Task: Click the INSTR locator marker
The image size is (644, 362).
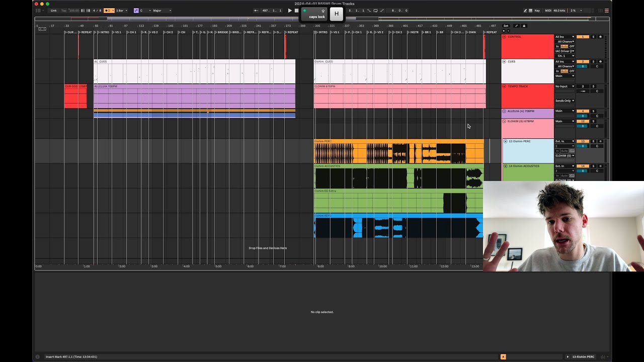Action: 414,32
